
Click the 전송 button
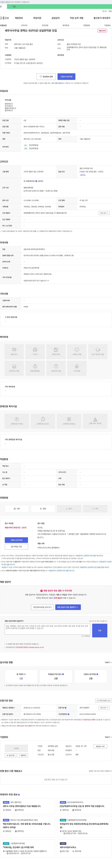coord(100,630)
